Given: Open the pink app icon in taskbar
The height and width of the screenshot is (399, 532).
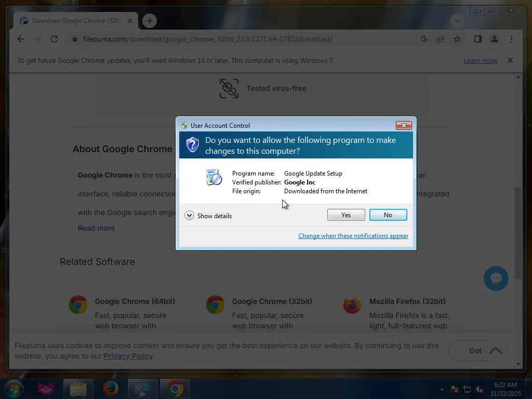Looking at the screenshot, I should (46, 389).
